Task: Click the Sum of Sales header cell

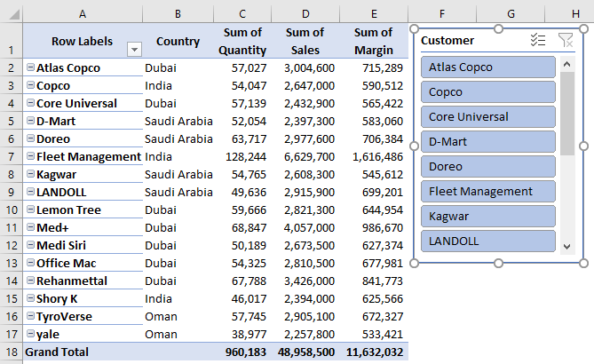Action: pyautogui.click(x=306, y=42)
